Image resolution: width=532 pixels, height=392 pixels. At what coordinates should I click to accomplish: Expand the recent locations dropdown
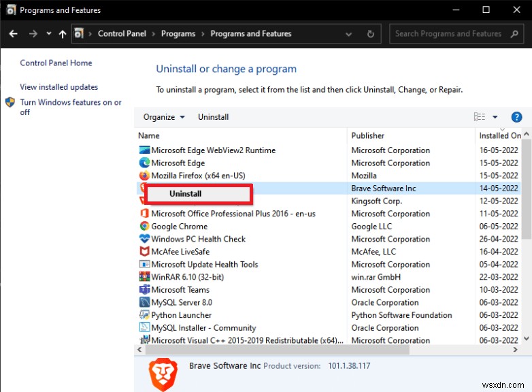(x=49, y=33)
